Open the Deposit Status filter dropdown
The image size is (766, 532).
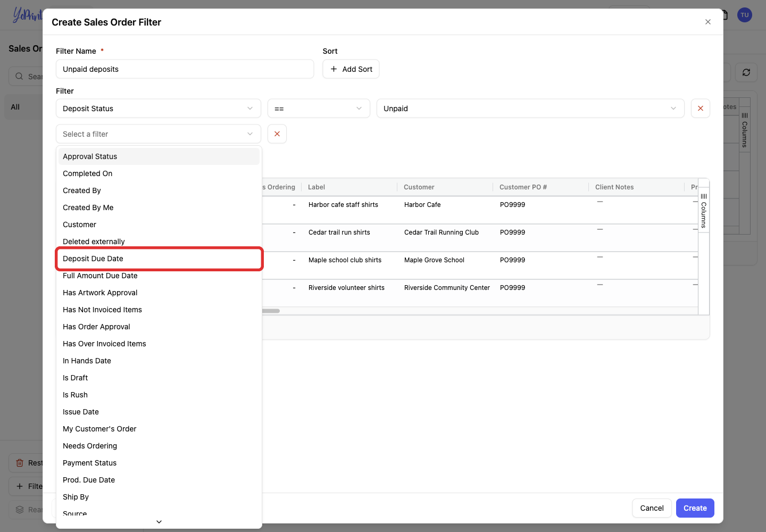159,109
